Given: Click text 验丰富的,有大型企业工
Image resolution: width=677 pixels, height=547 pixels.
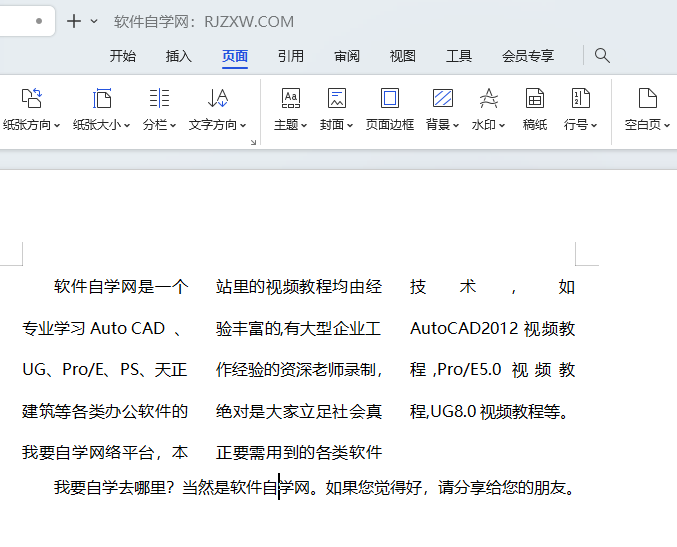Looking at the screenshot, I should tap(298, 329).
